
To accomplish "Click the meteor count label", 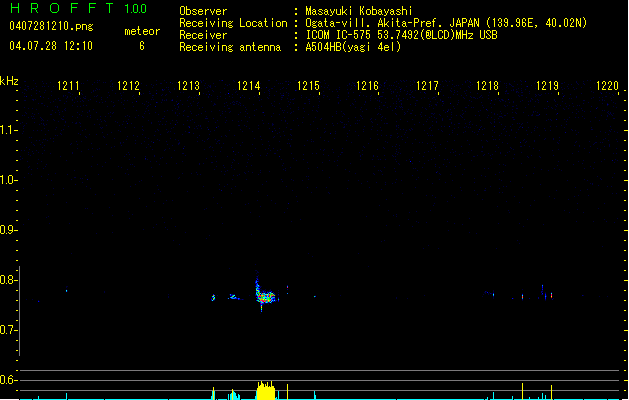I will [142, 31].
